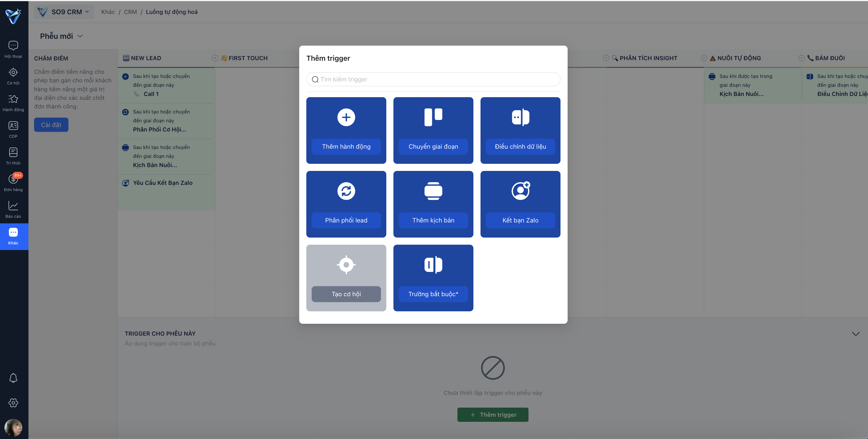Screen dimensions: 868x439
Task: Select the Thêm hành động trigger
Action: click(346, 130)
